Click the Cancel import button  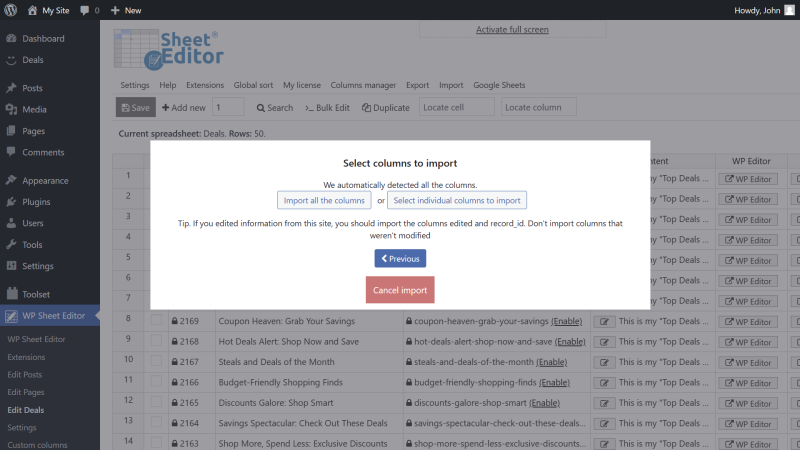tap(400, 290)
